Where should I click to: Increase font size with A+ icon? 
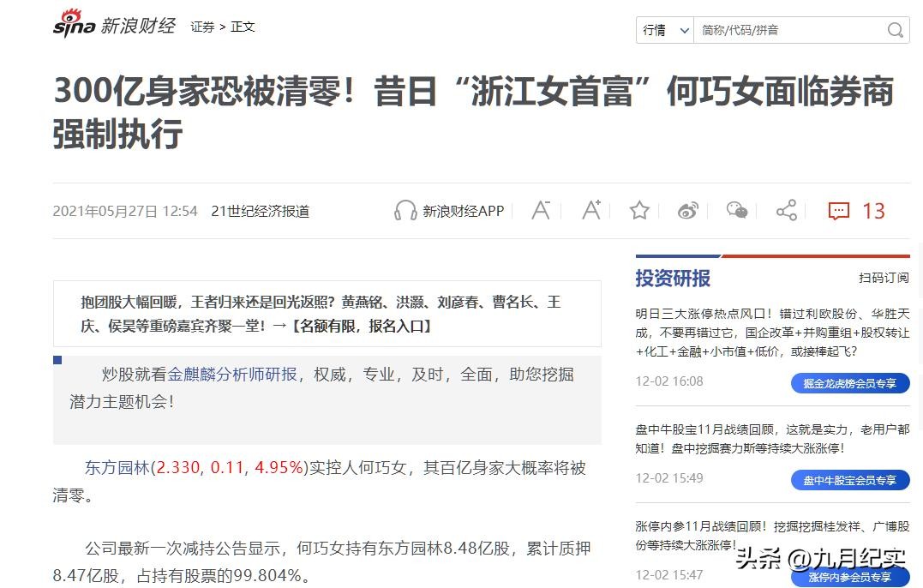click(591, 209)
